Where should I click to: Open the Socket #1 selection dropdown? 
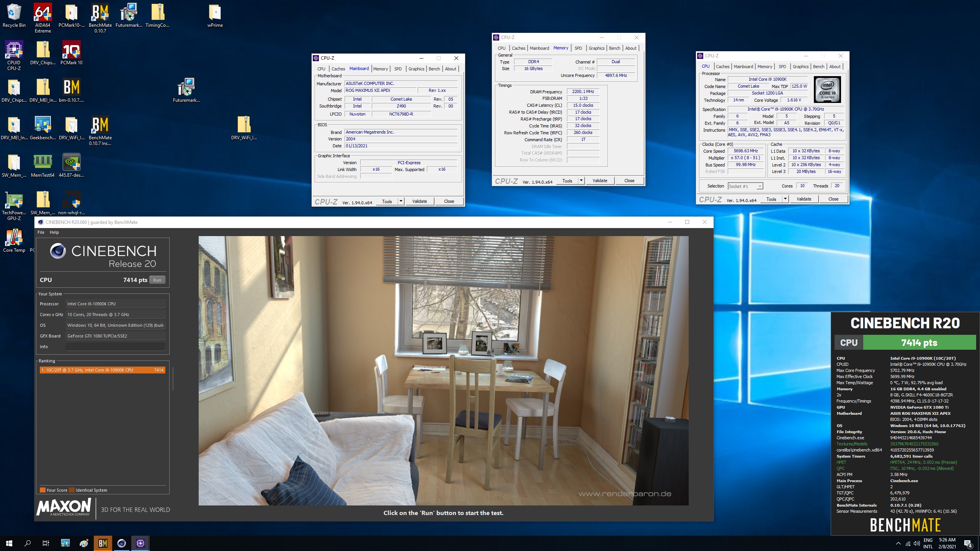click(x=745, y=186)
